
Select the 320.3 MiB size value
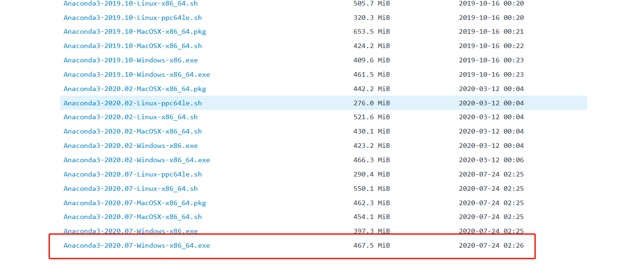(372, 18)
